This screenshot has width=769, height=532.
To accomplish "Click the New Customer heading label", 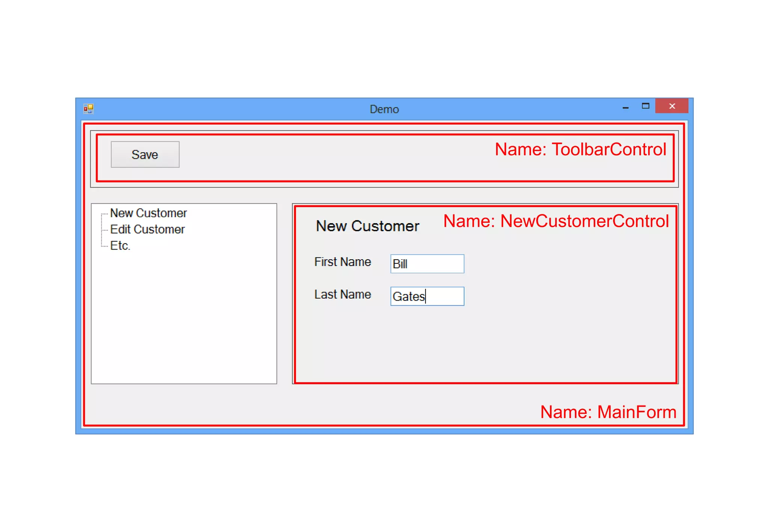I will coord(367,226).
